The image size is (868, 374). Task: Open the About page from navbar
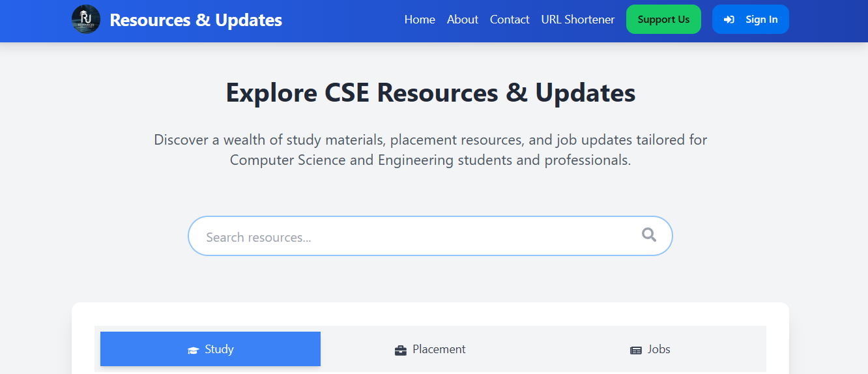click(x=463, y=20)
